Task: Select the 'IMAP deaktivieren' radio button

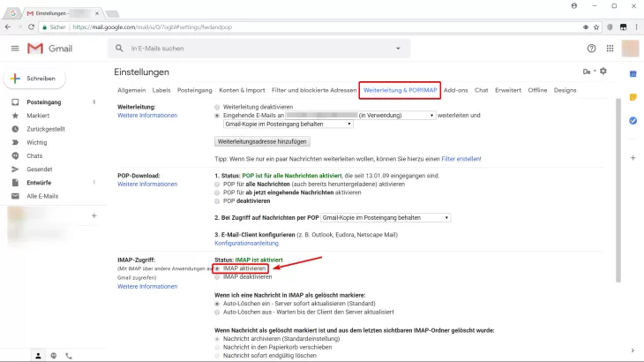Action: pyautogui.click(x=218, y=277)
